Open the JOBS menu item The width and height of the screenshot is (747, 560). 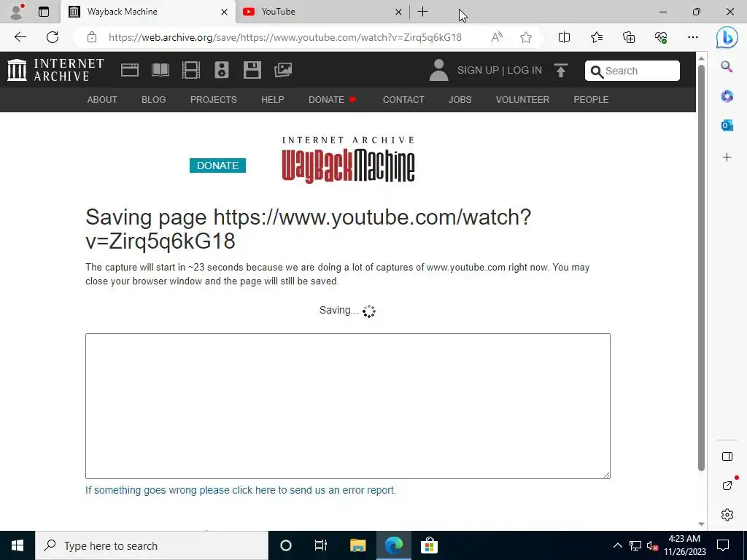460,99
